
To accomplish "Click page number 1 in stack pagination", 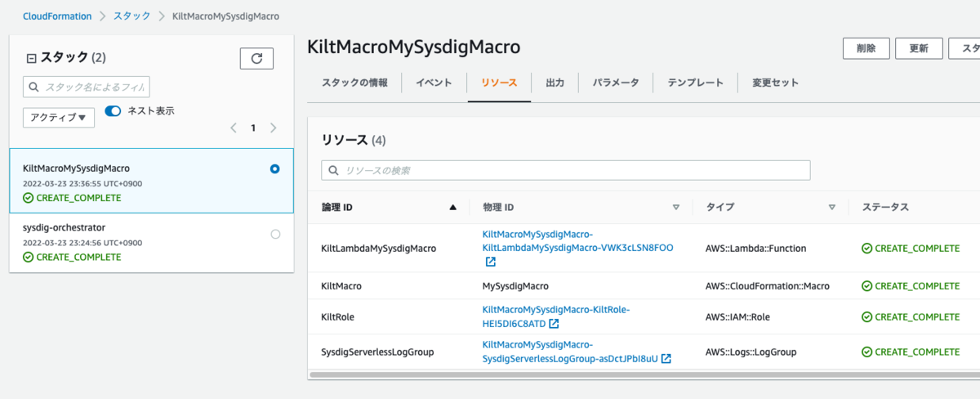I will pyautogui.click(x=253, y=128).
